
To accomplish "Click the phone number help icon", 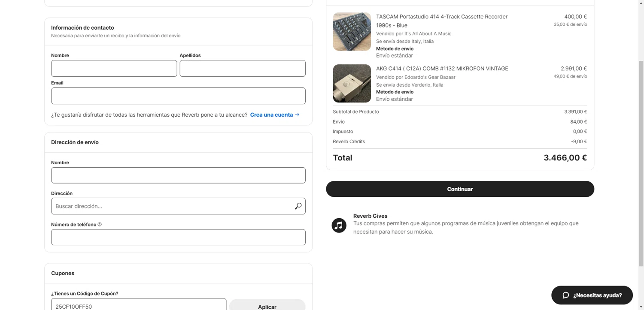I will (x=100, y=225).
